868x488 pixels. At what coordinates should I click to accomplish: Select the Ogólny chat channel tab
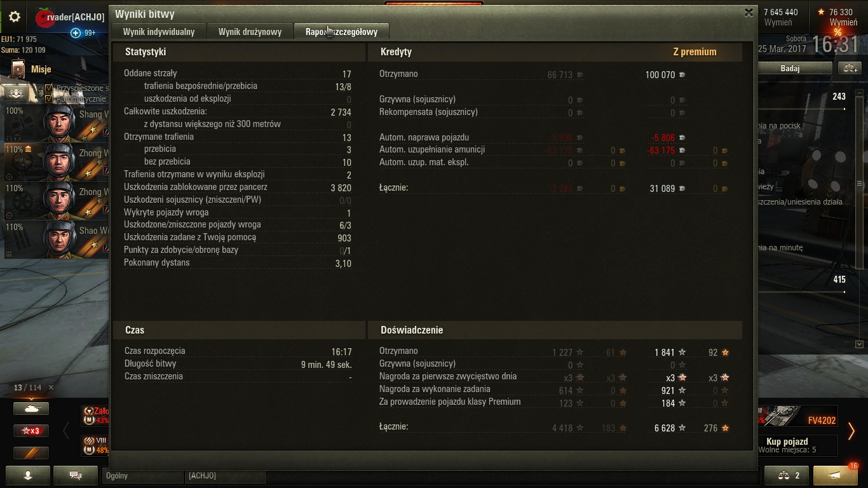(x=143, y=476)
